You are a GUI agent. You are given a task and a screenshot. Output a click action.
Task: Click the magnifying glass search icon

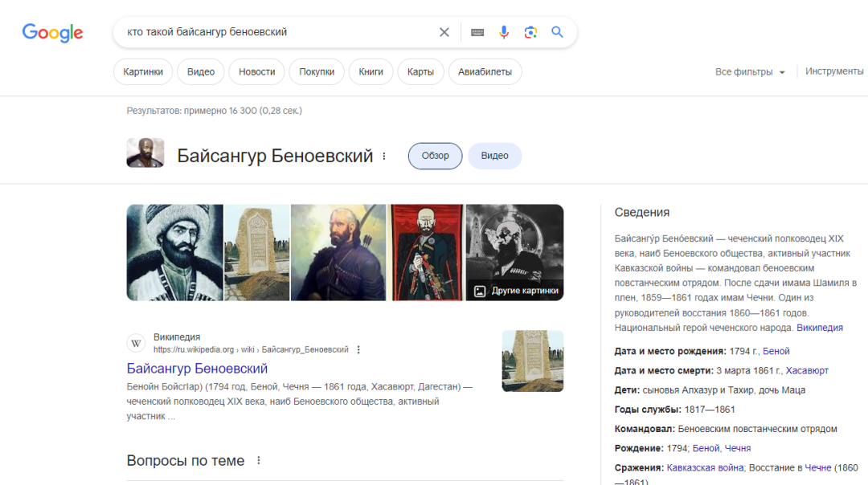tap(558, 32)
